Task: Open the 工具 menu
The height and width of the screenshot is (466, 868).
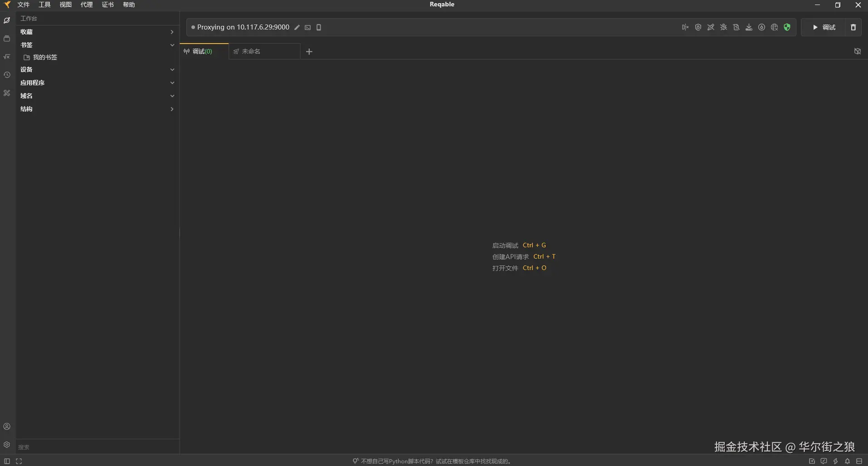Action: (44, 5)
